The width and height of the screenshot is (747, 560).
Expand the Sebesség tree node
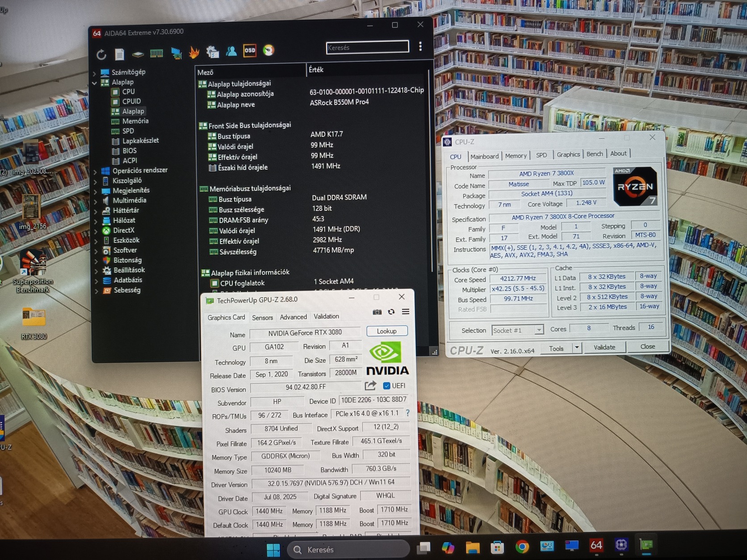(97, 291)
